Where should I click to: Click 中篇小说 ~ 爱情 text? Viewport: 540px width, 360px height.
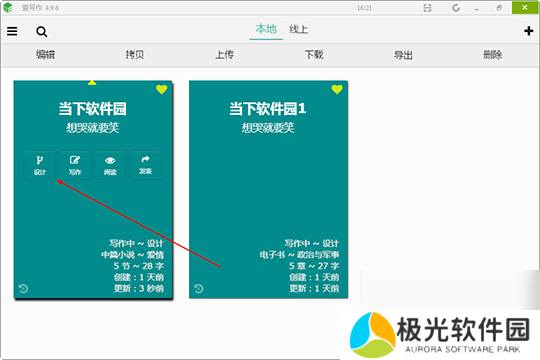(132, 255)
